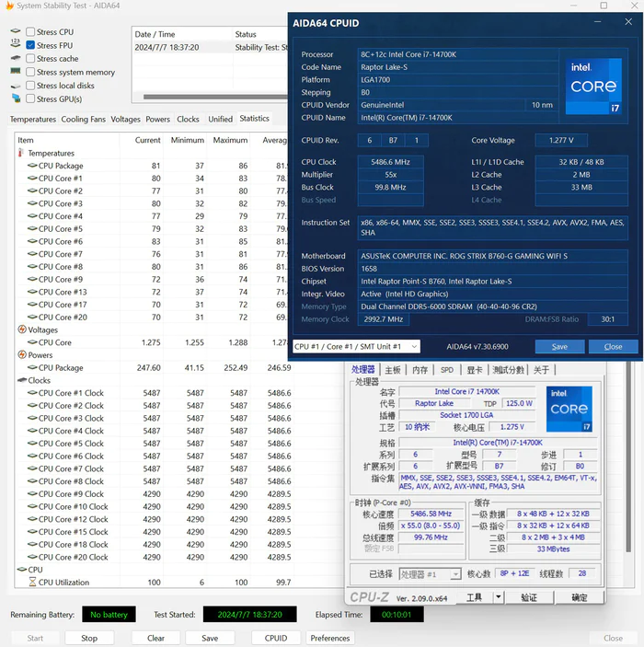This screenshot has width=644, height=647.
Task: Click the chip icon beside CPU Package temperature
Action: pyautogui.click(x=32, y=166)
